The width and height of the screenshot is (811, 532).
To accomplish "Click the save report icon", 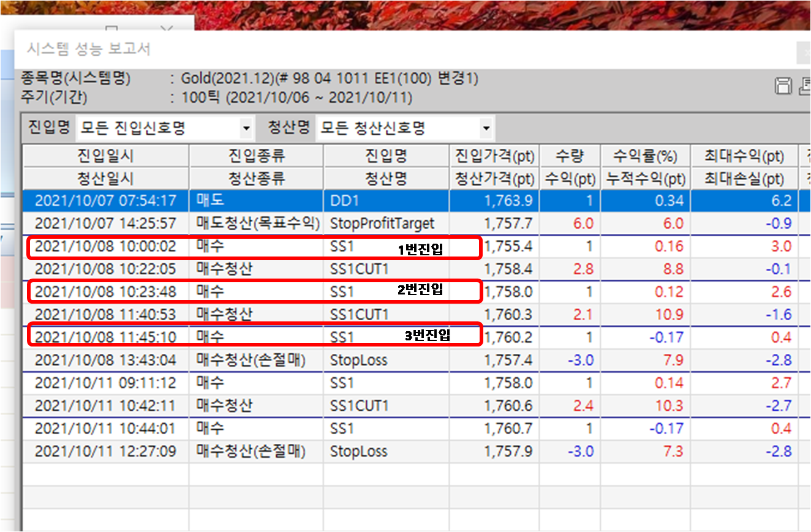I will (783, 87).
